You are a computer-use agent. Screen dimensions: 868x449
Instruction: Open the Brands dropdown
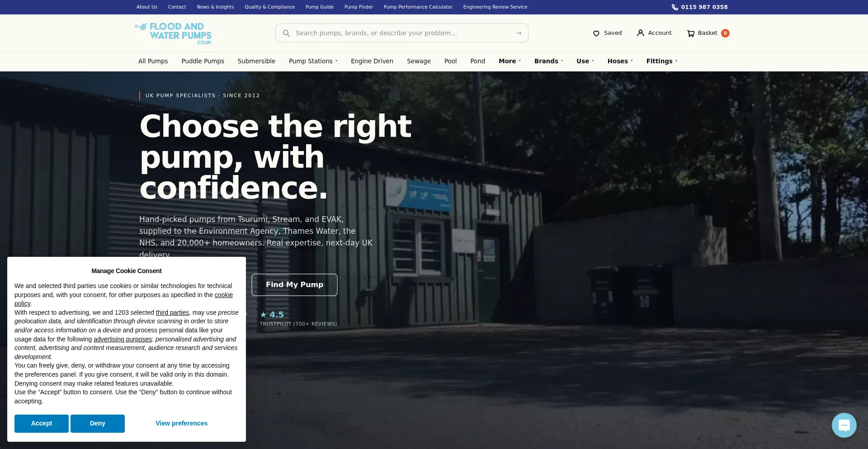click(x=549, y=61)
